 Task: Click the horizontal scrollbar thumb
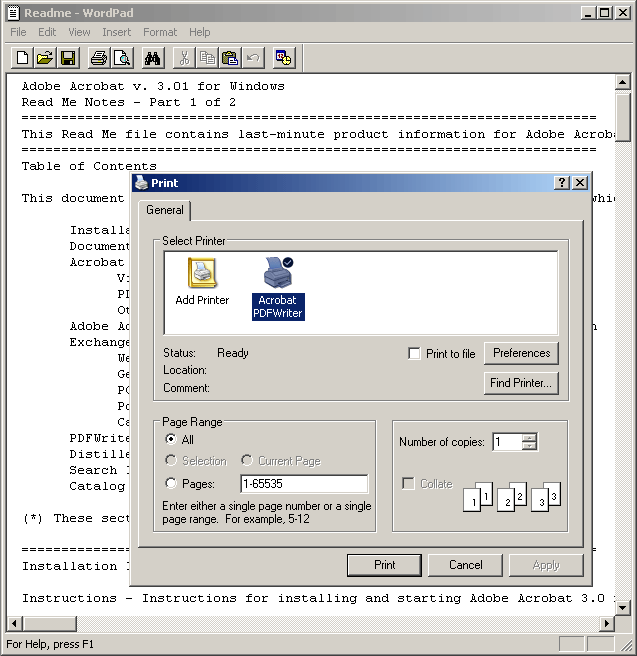50,623
